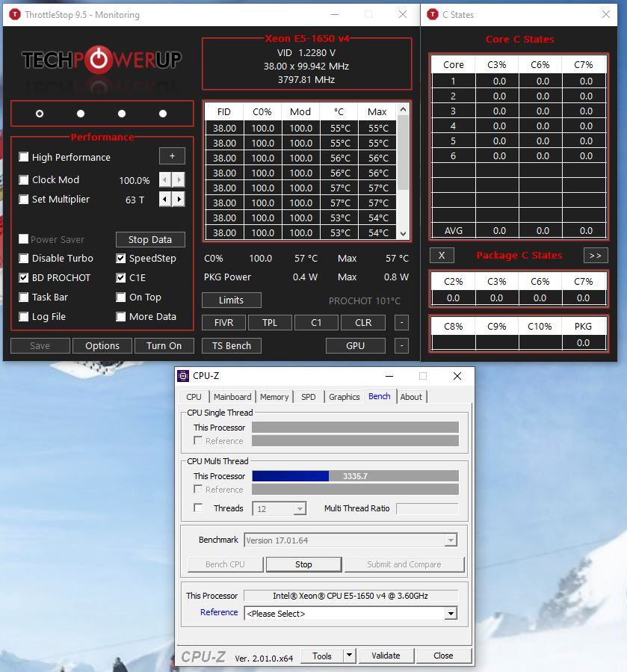
Task: Increase Clock Mod with right arrow
Action: (x=179, y=179)
